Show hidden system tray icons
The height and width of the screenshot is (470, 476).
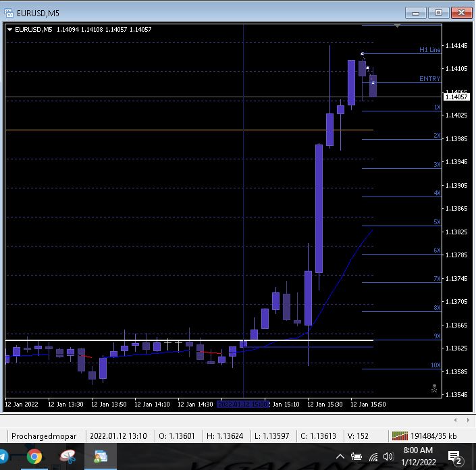(x=340, y=456)
